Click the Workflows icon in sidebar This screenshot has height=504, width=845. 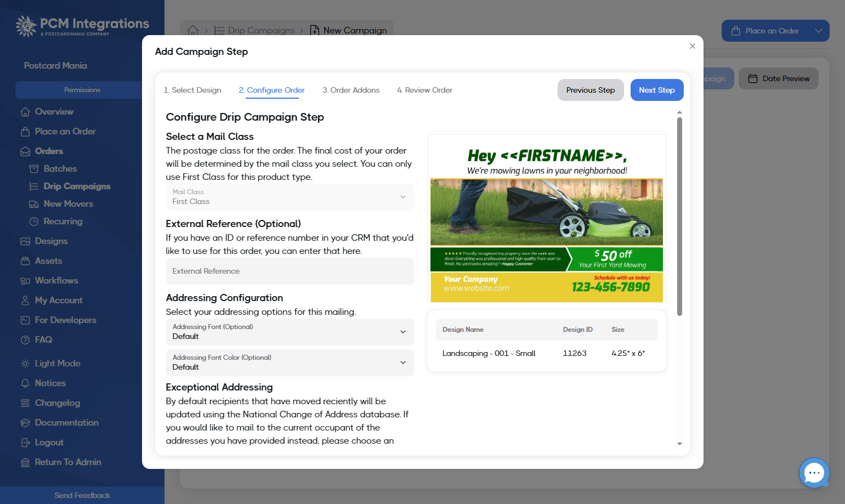[x=25, y=281]
